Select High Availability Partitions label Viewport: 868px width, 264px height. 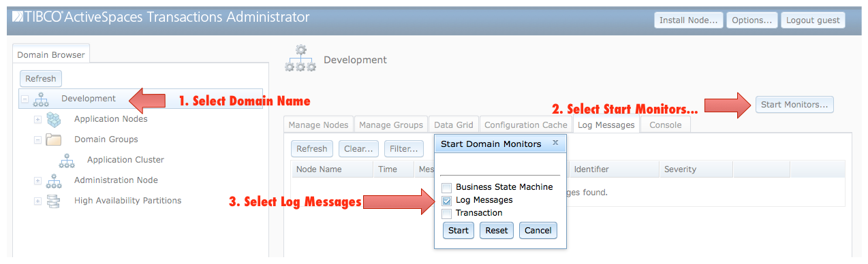[x=128, y=201]
